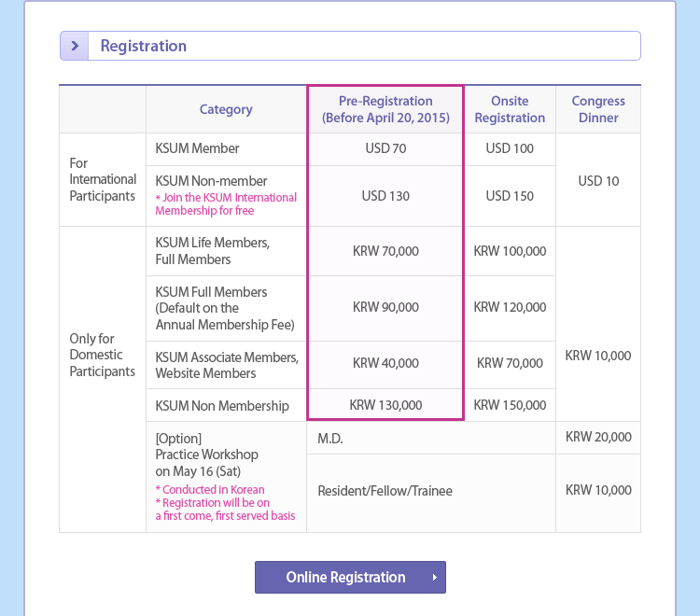This screenshot has height=616, width=700.
Task: Select the Pre-Registration column header
Action: pos(385,109)
